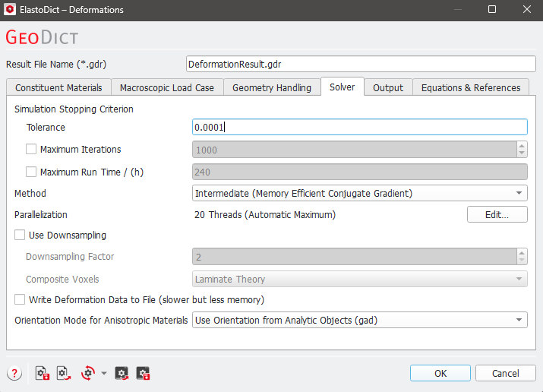543x392 pixels.
Task: Check Write Deformation Data to File
Action: click(x=20, y=299)
